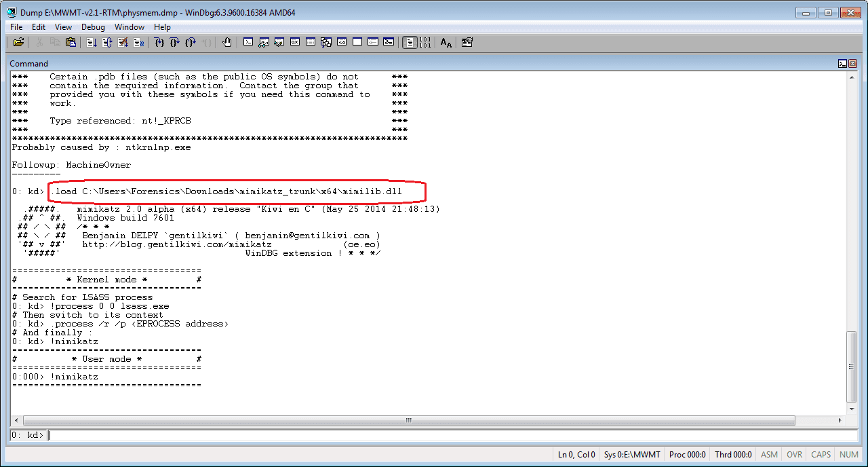This screenshot has width=868, height=467.
Task: Click the 'Followup: MachineOwner' line
Action: point(71,165)
